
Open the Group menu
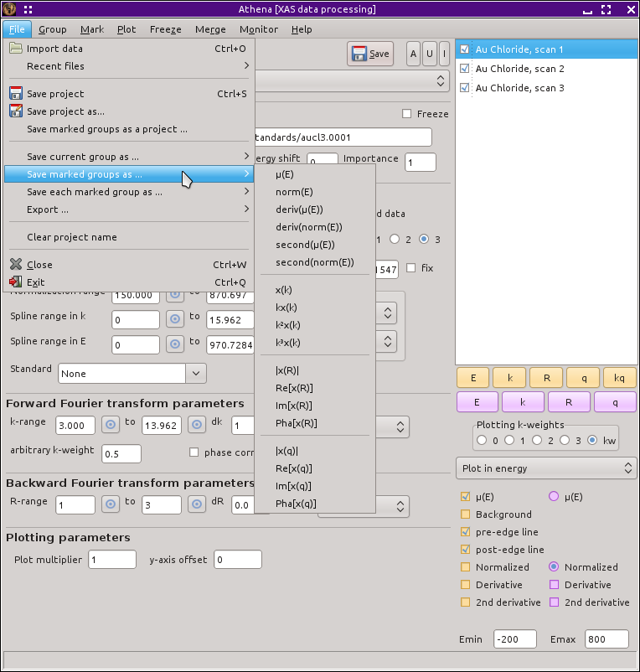point(52,29)
